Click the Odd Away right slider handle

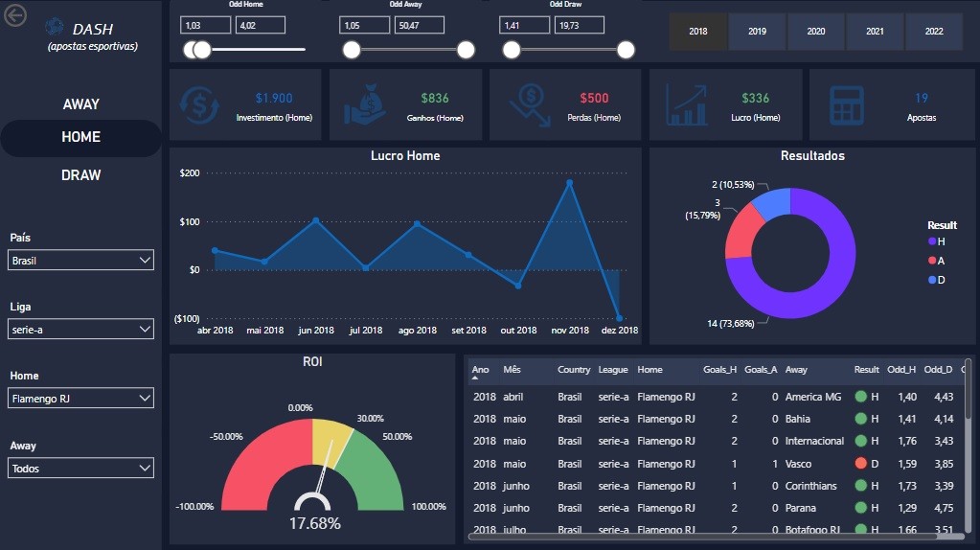pos(467,50)
